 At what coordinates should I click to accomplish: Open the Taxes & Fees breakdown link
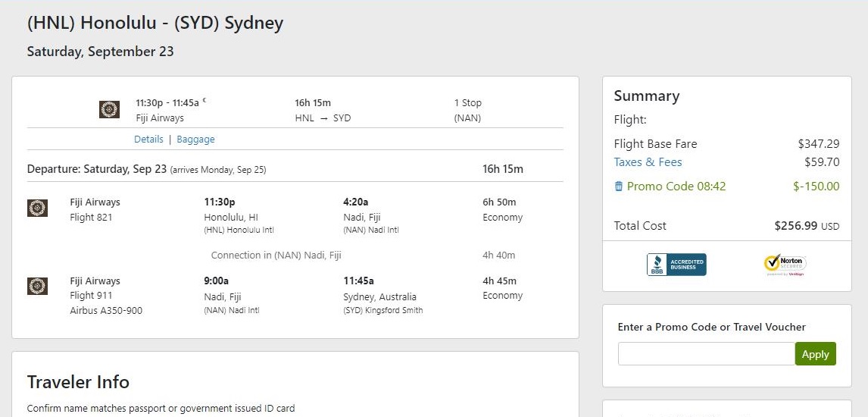[648, 162]
